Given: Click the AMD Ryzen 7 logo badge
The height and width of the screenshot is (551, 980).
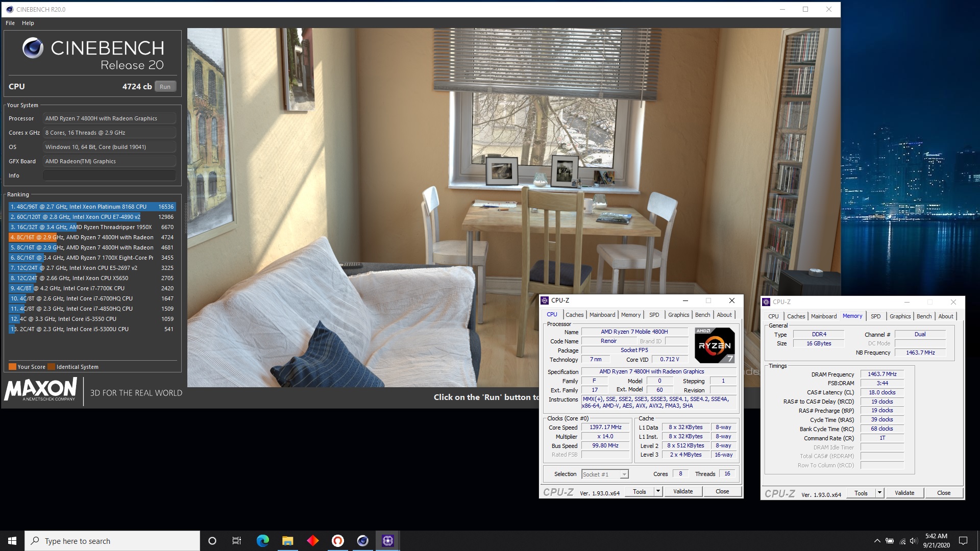Looking at the screenshot, I should pos(715,345).
